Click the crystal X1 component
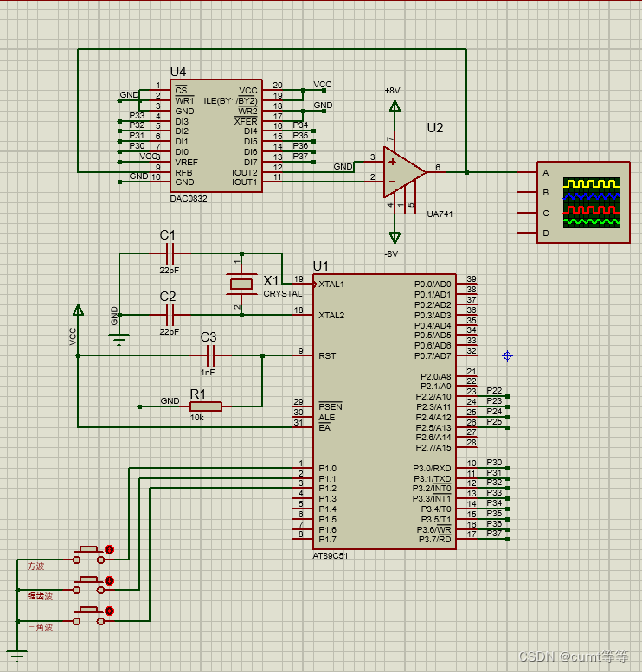642x672 pixels. click(241, 284)
